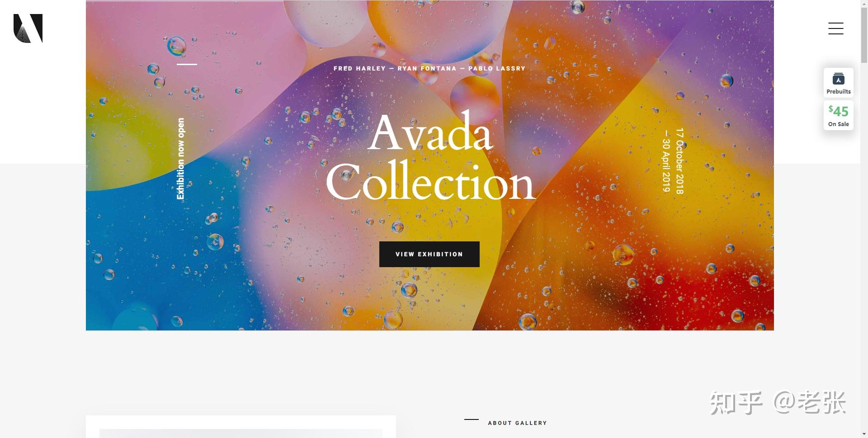The width and height of the screenshot is (868, 438).
Task: Open the hamburger menu
Action: click(x=835, y=28)
